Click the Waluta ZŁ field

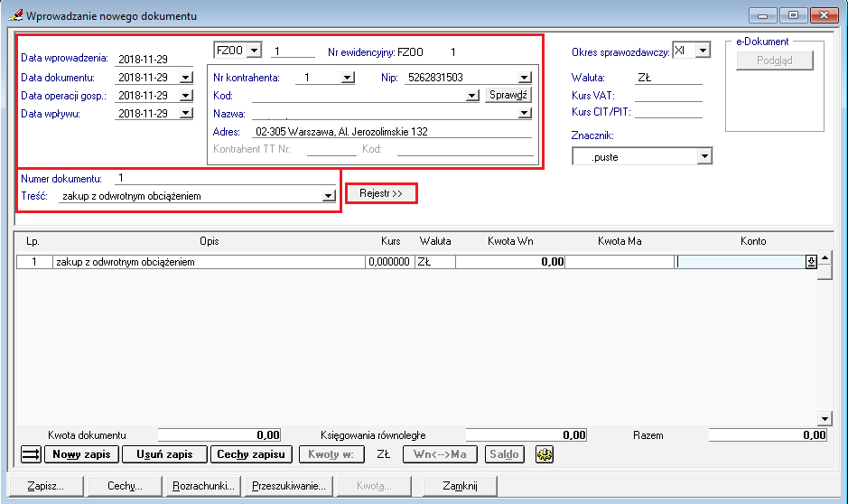pos(668,78)
